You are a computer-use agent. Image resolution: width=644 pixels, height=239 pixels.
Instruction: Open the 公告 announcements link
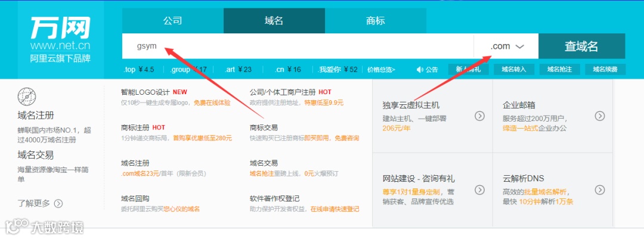tap(432, 70)
